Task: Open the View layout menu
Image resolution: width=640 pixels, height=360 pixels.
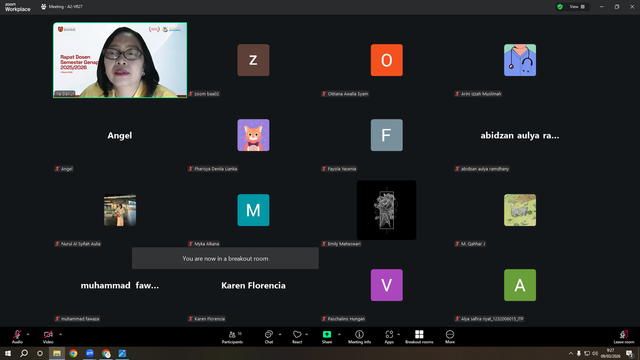Action: (577, 7)
